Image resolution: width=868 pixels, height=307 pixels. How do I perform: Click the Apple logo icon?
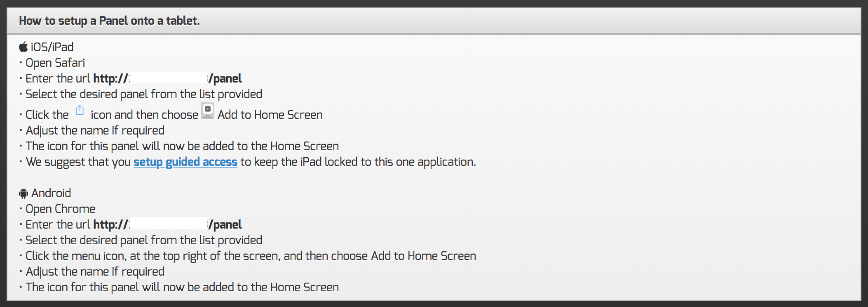coord(23,47)
